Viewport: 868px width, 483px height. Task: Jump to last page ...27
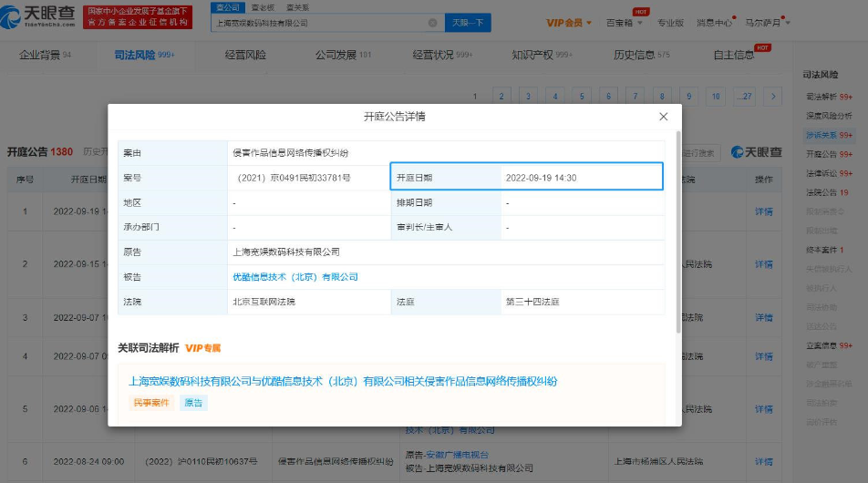tap(745, 97)
